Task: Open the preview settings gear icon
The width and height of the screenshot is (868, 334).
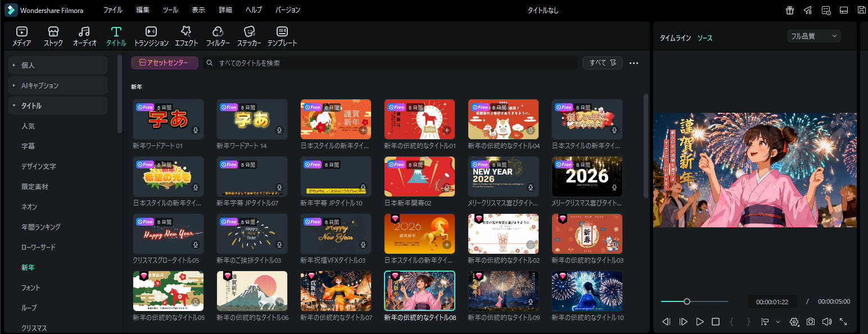Action: pyautogui.click(x=794, y=322)
